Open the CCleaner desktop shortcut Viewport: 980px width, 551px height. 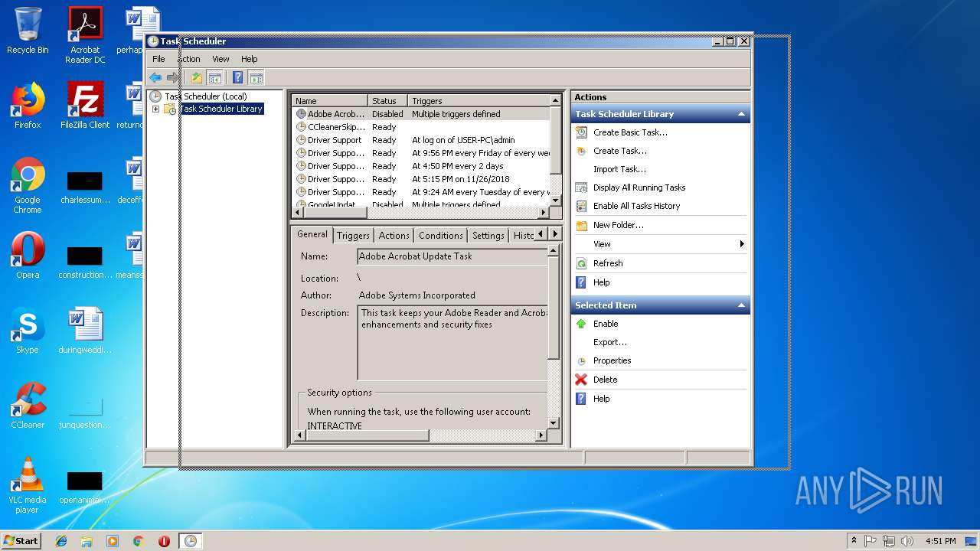point(28,406)
